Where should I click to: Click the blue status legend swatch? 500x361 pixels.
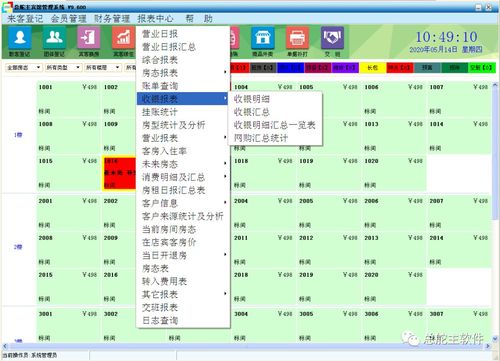point(291,68)
